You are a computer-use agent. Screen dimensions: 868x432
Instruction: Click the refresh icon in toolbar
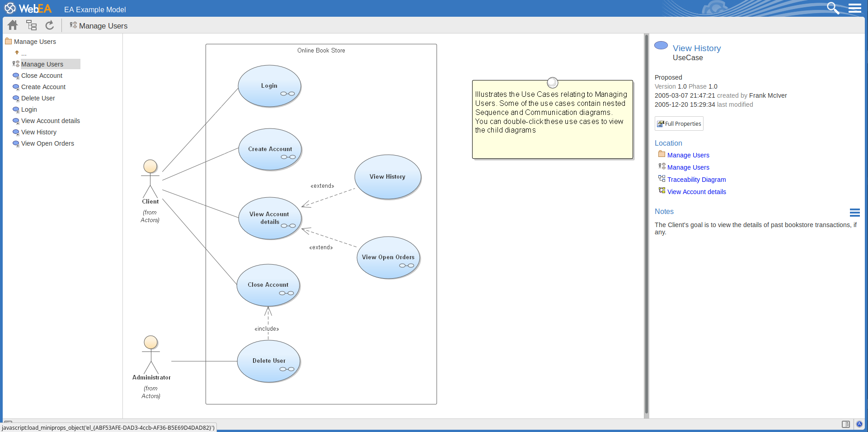tap(50, 25)
